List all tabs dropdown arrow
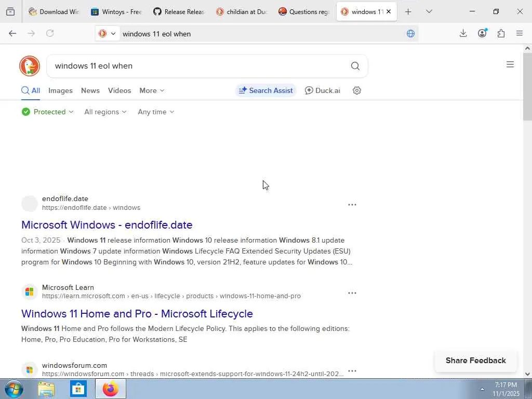Viewport: 532px width, 399px height. tap(429, 11)
